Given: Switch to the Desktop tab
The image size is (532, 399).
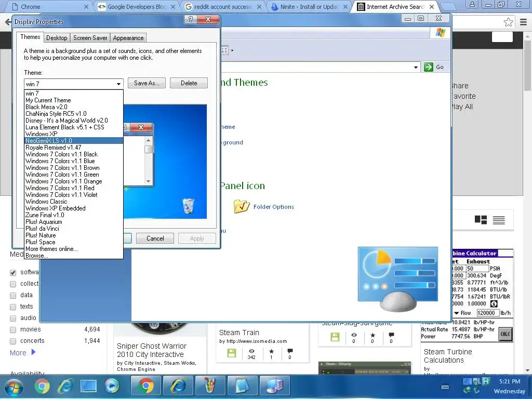Looking at the screenshot, I should [57, 37].
